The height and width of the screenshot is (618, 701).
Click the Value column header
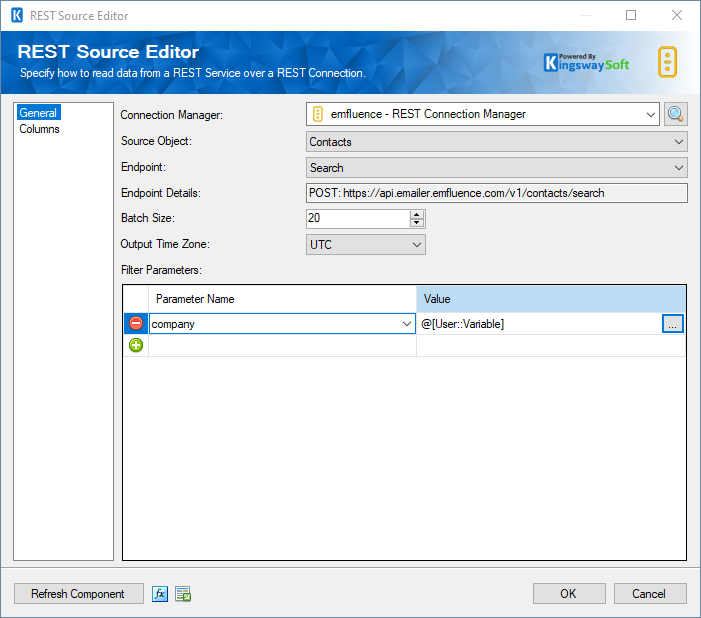coord(551,299)
